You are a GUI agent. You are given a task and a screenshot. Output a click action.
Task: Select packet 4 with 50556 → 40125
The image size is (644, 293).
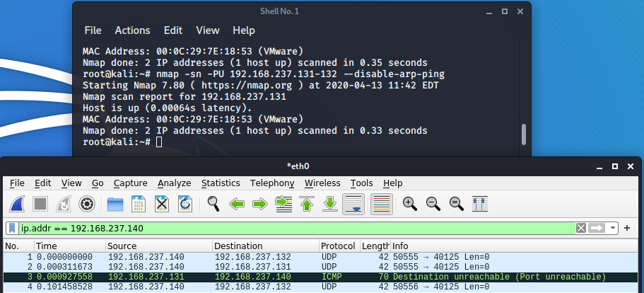(320, 287)
